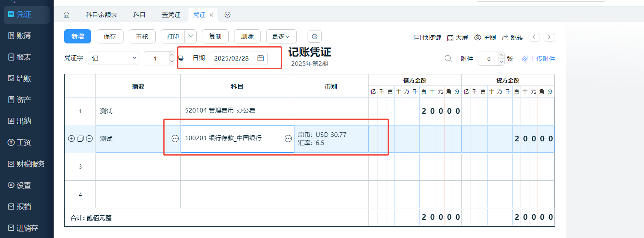
Task: Click the 保存 button
Action: point(110,37)
